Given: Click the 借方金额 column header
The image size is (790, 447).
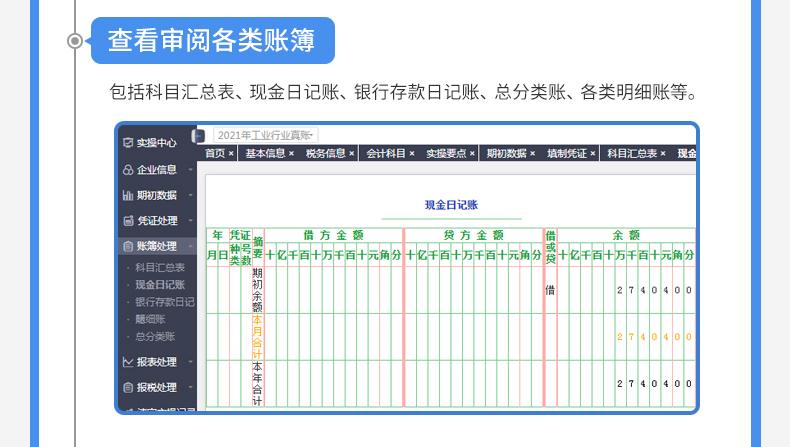Looking at the screenshot, I should pos(334,235).
